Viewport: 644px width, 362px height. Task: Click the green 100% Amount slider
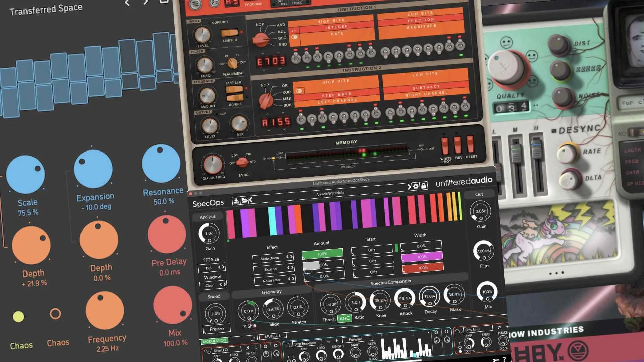pos(322,254)
